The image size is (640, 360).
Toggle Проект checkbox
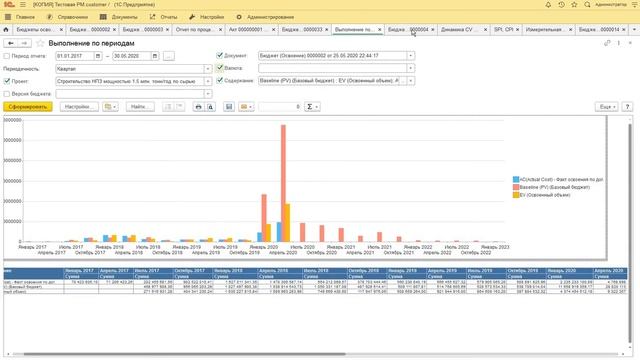[x=7, y=81]
